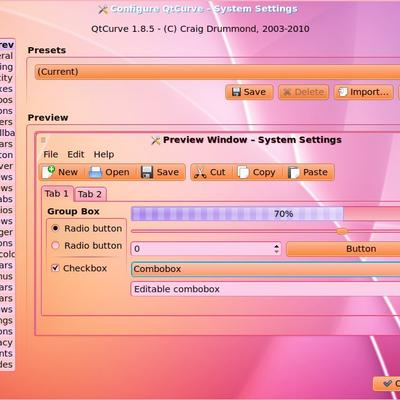Click the QtCurve 1.8.5 copyright text

pos(200,29)
